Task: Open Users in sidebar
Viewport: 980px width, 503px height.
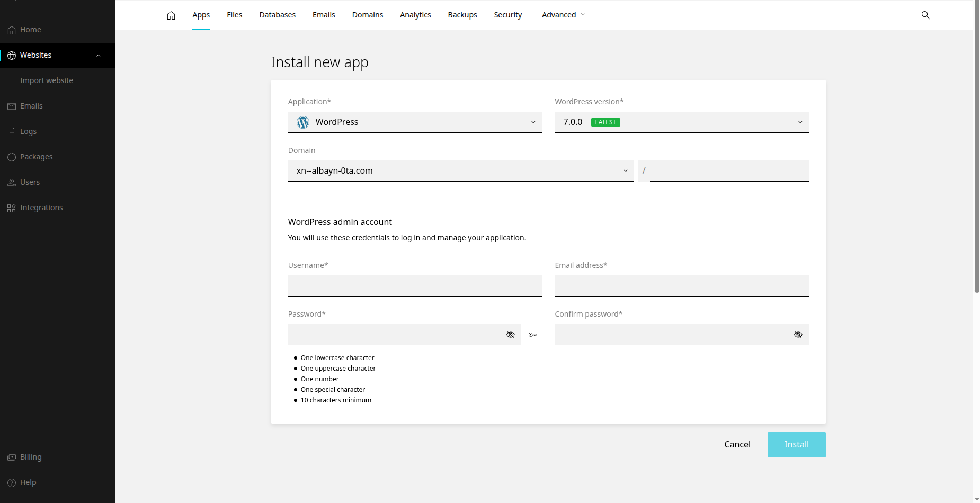Action: tap(30, 182)
